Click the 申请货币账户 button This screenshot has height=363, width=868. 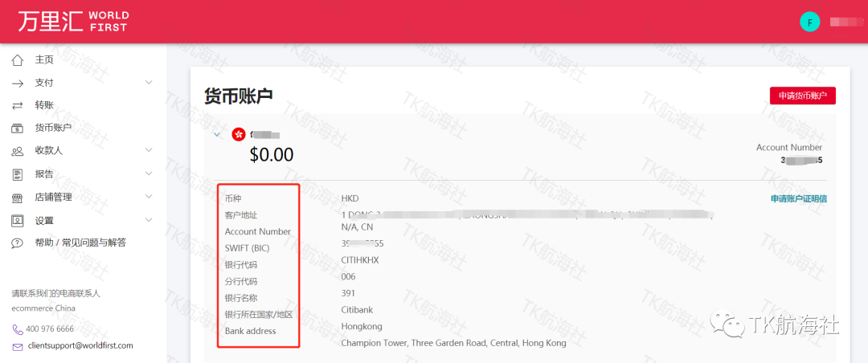coord(803,96)
